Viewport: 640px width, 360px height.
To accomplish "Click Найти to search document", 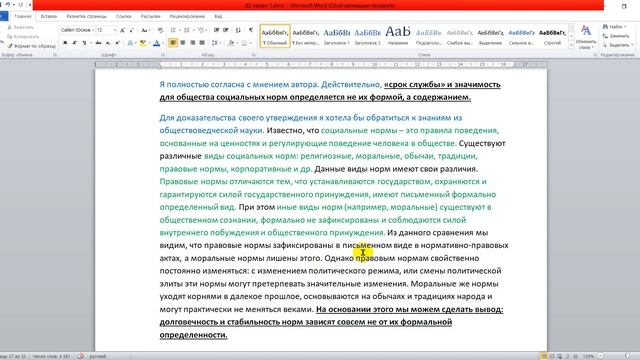I will click(x=615, y=27).
